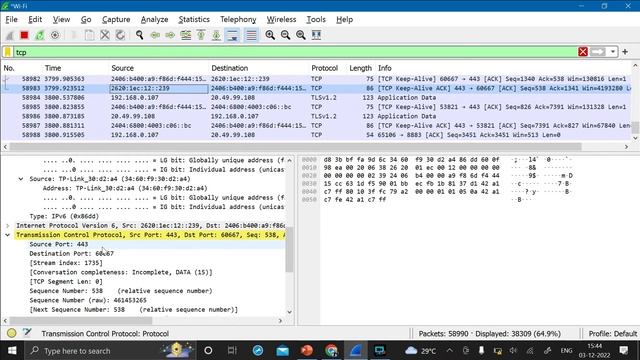Screen dimensions: 640x360
Task: Close this capture file icon
Action: pyautogui.click(x=105, y=36)
